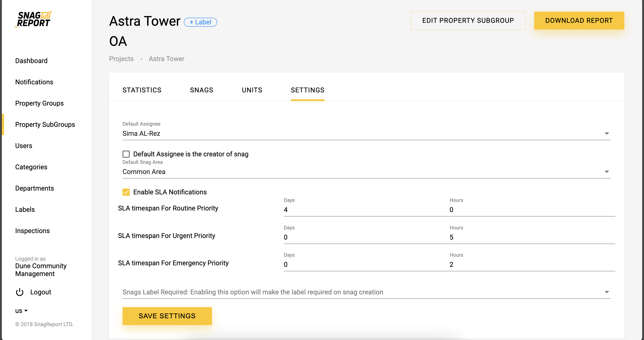Click Save Settings button
The height and width of the screenshot is (340, 644).
(167, 316)
